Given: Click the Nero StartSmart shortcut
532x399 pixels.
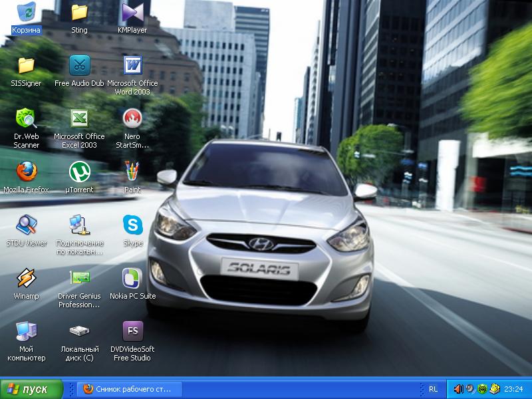Looking at the screenshot, I should coord(132,118).
